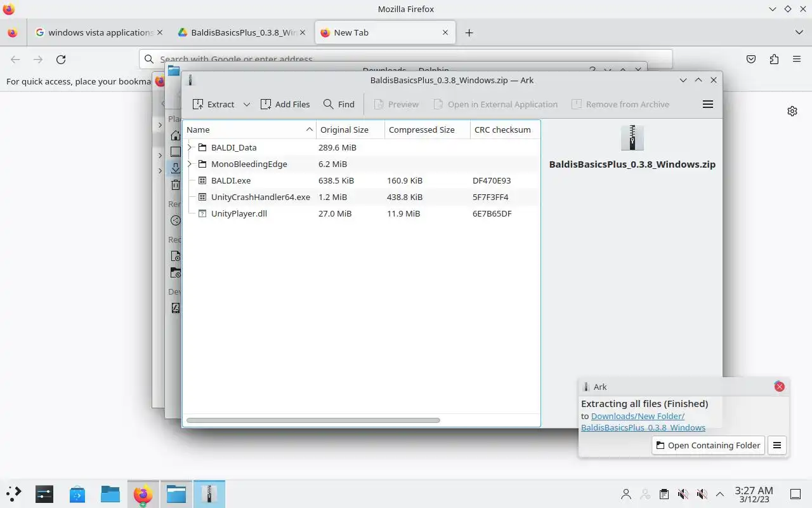Click Open in External Application
Viewport: 812px width, 508px height.
click(495, 104)
